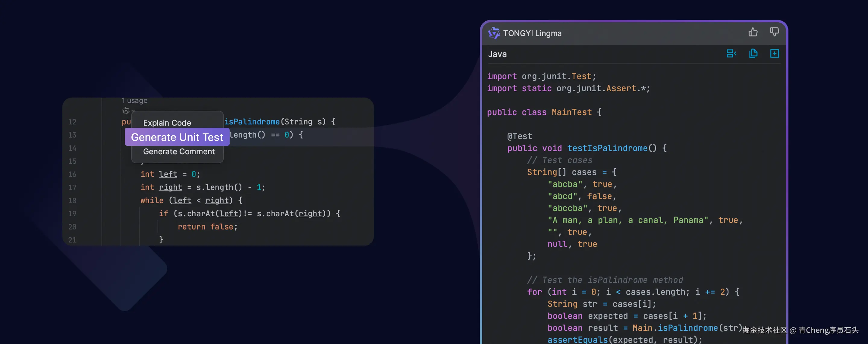The image size is (868, 344).
Task: Click line number 20 in gutter
Action: tap(72, 227)
